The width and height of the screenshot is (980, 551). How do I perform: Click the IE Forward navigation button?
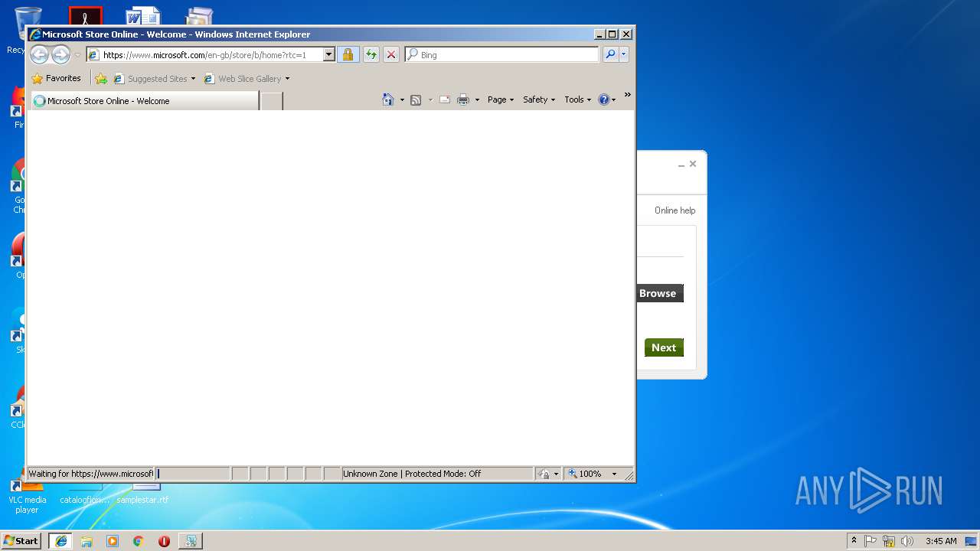coord(60,54)
